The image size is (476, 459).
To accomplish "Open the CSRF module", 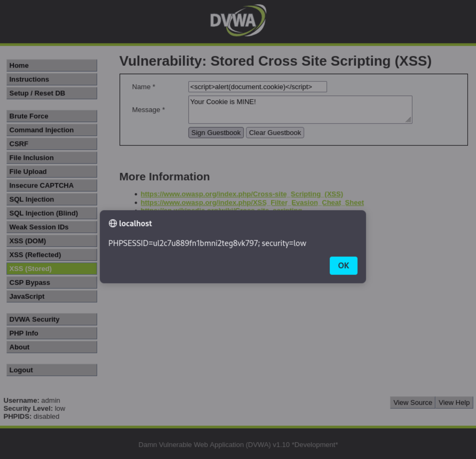I will click(52, 144).
